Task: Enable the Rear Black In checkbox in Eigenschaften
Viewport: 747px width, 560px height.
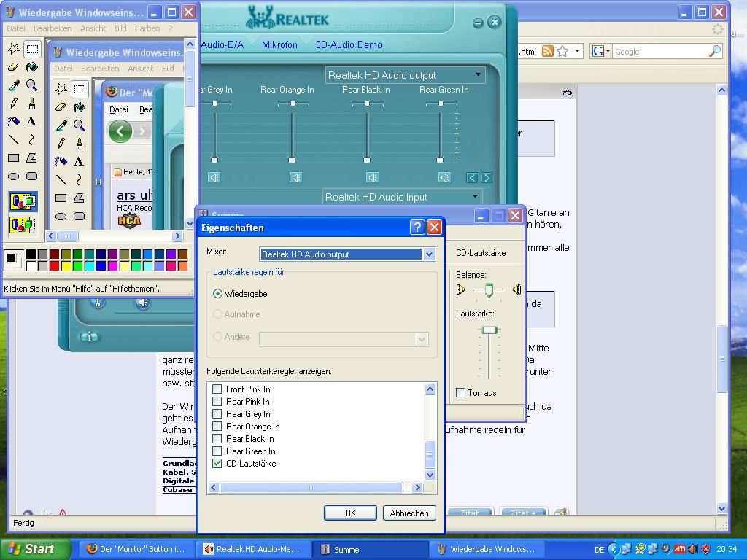Action: coord(217,438)
